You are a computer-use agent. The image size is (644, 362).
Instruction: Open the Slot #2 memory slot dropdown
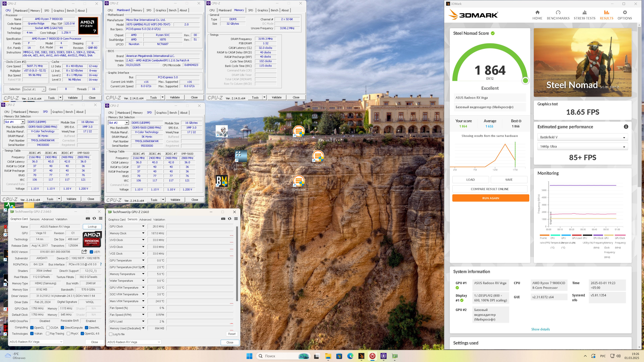click(x=119, y=123)
